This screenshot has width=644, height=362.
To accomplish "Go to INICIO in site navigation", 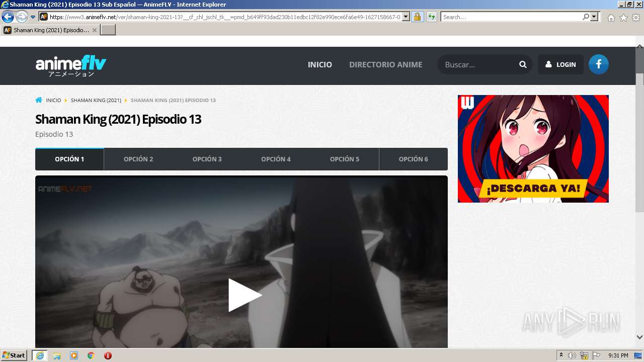I will pos(320,64).
